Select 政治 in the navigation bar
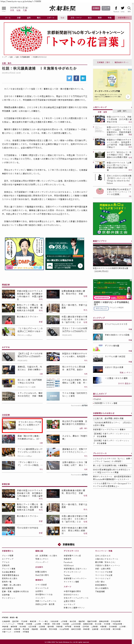134x644 pixels. (x=90, y=18)
